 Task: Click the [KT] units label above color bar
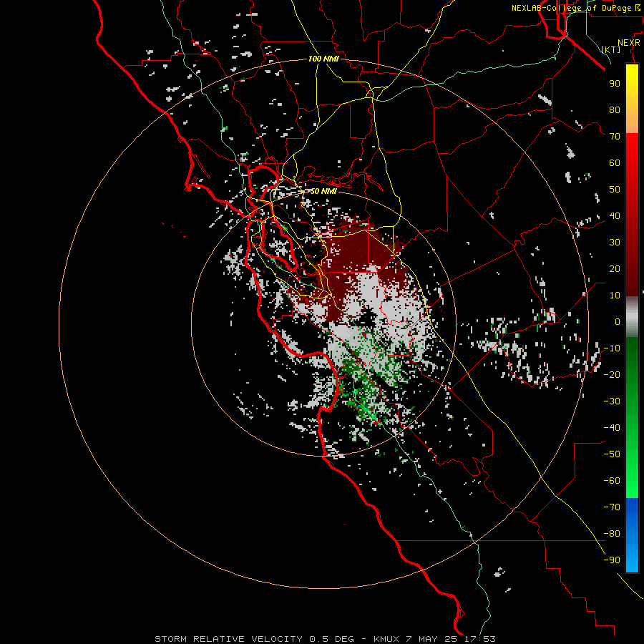[611, 49]
